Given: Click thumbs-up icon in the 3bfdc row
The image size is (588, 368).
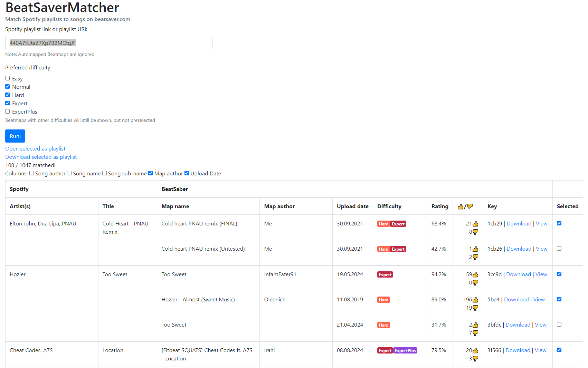Looking at the screenshot, I should 475,325.
